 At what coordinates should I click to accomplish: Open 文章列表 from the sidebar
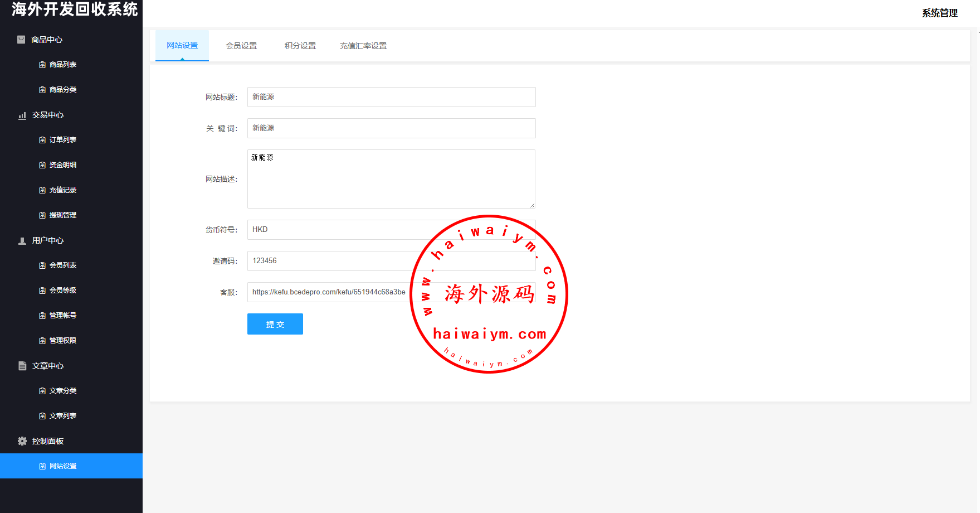pos(62,416)
